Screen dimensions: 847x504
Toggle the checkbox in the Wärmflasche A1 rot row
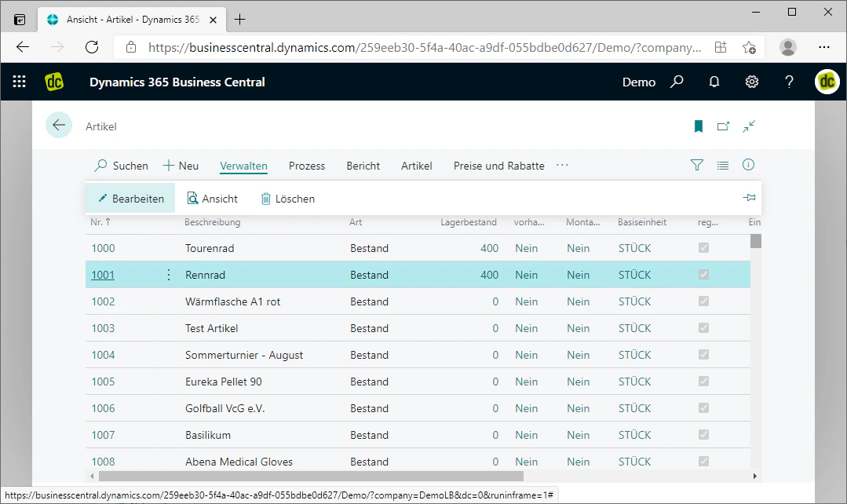pos(703,301)
